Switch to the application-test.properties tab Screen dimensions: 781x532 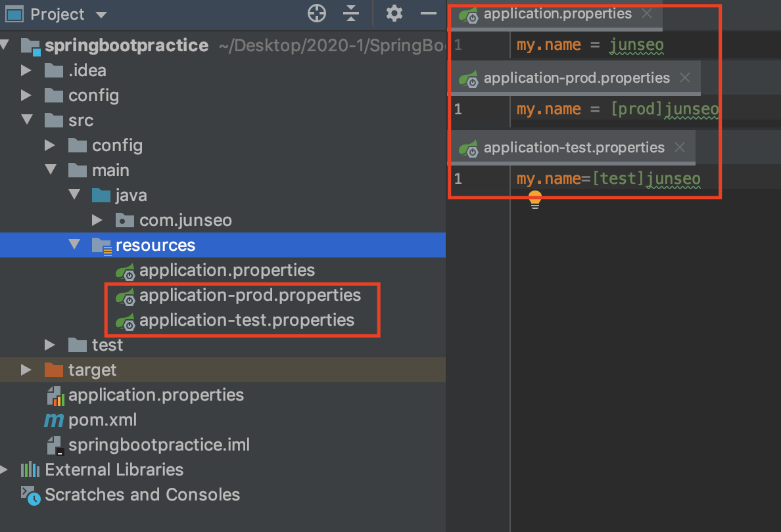tap(569, 147)
